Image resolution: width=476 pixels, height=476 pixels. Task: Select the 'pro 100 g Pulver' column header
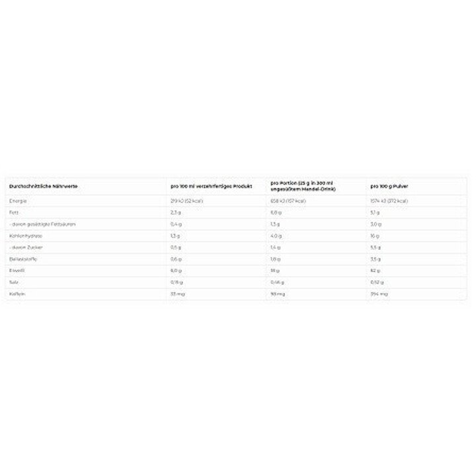tap(389, 186)
